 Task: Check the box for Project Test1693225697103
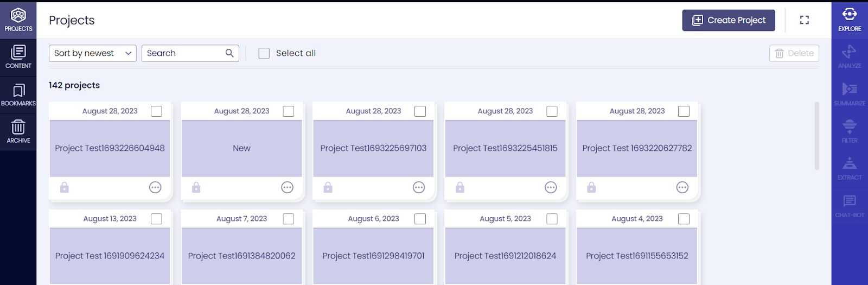(420, 111)
